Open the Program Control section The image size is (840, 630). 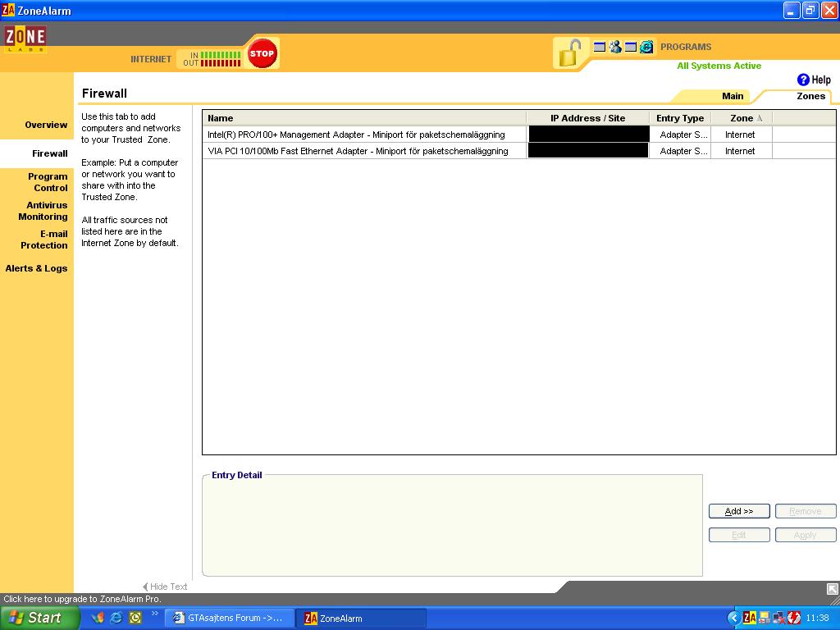coord(48,182)
